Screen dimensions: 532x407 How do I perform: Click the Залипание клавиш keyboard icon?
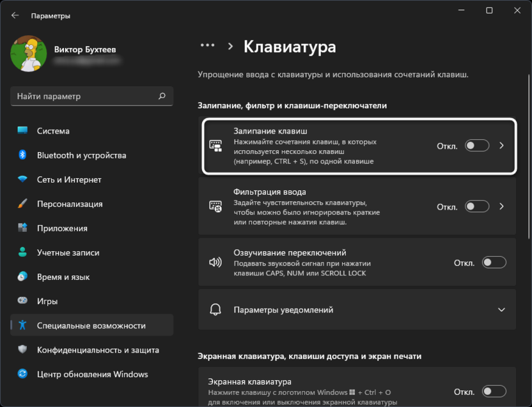coord(215,146)
